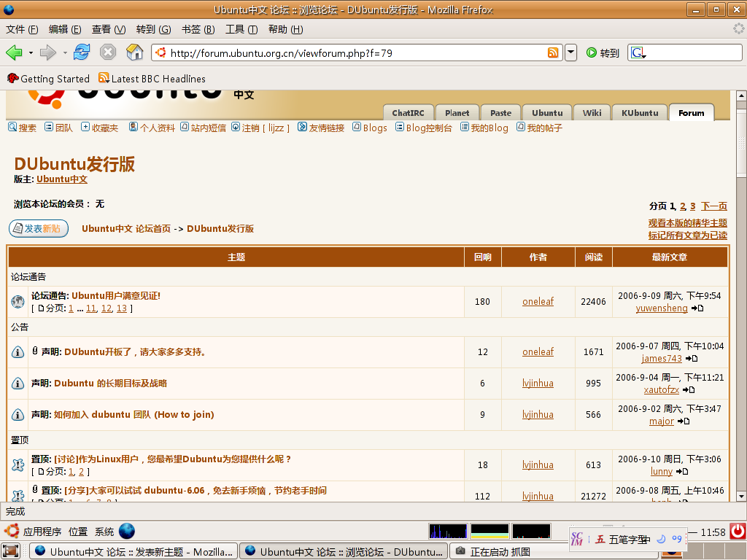The image size is (747, 560).
Task: Click the 发表新贴 new post button
Action: click(x=39, y=228)
